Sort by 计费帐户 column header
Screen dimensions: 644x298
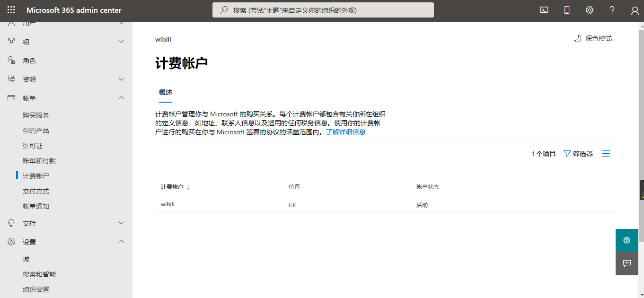172,187
